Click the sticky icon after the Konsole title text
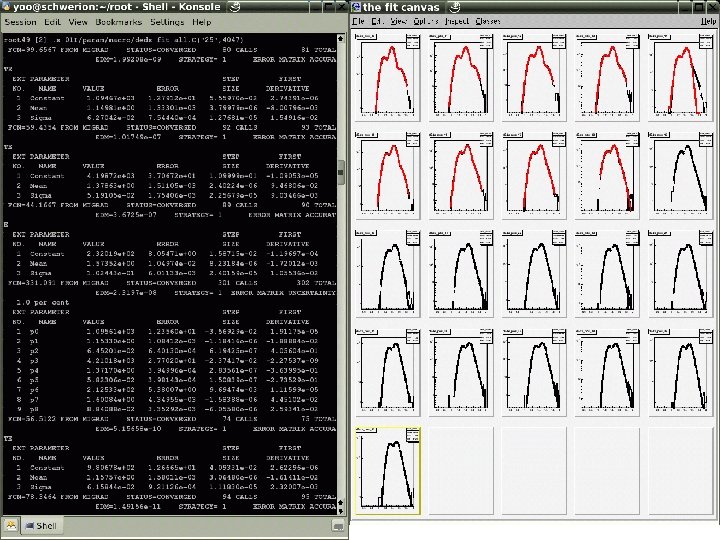Screen dimensions: 720x540 (234, 6)
